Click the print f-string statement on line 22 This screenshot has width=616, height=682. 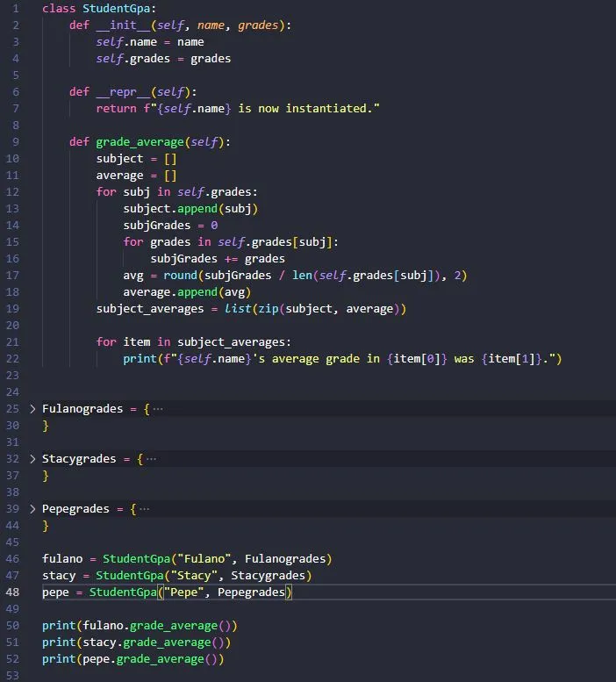point(342,359)
